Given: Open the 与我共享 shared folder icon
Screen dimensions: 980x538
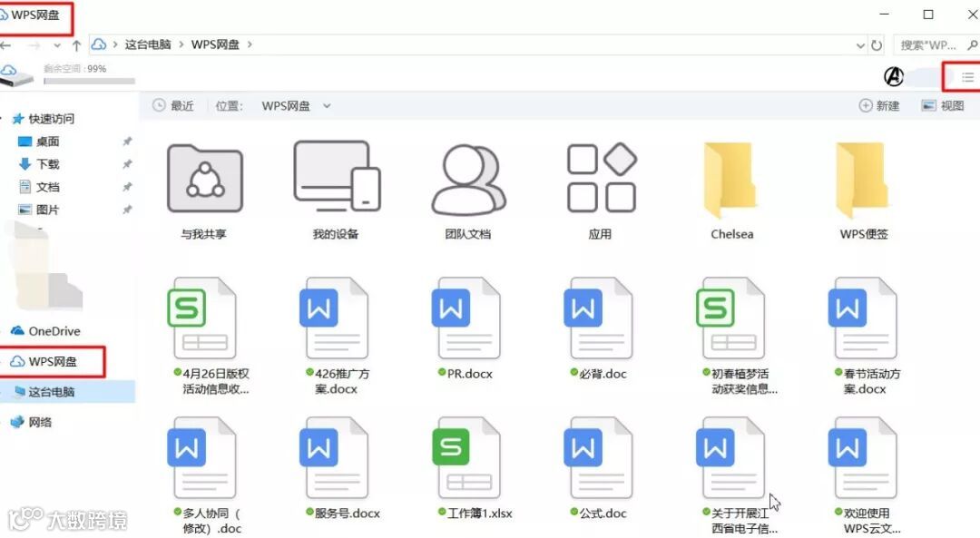Looking at the screenshot, I should click(204, 179).
